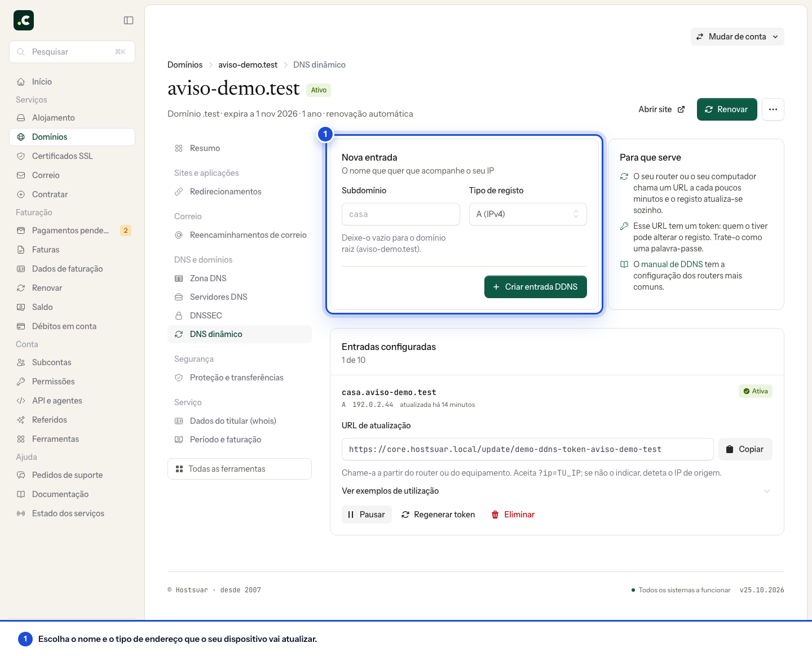Click Criar entrada DDNS button

536,287
